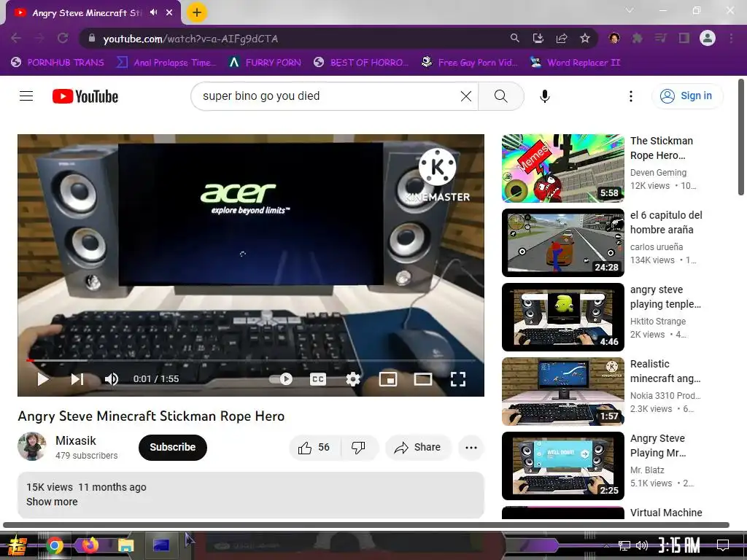Open the notification center
Viewport: 747px width, 560px height.
coord(723,545)
